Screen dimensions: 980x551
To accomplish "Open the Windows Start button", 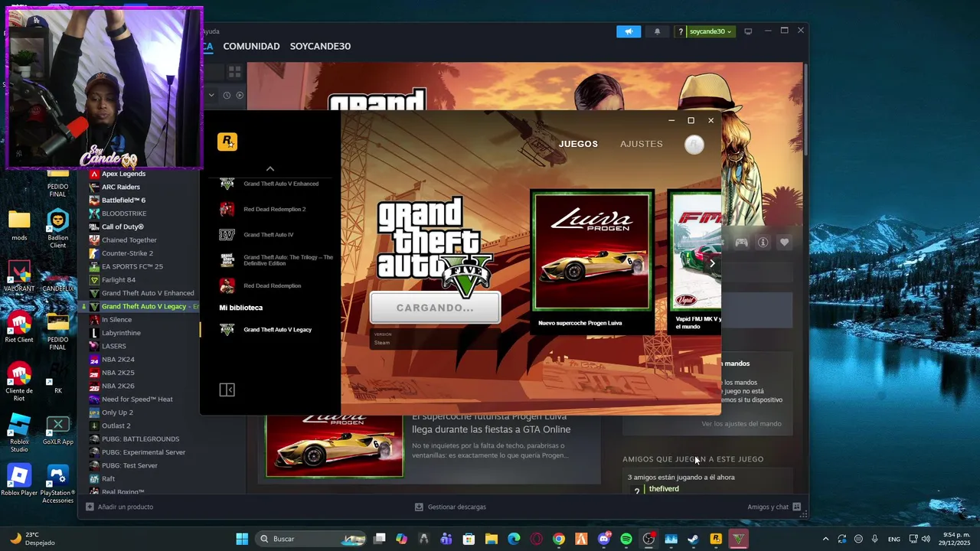I will (x=242, y=539).
